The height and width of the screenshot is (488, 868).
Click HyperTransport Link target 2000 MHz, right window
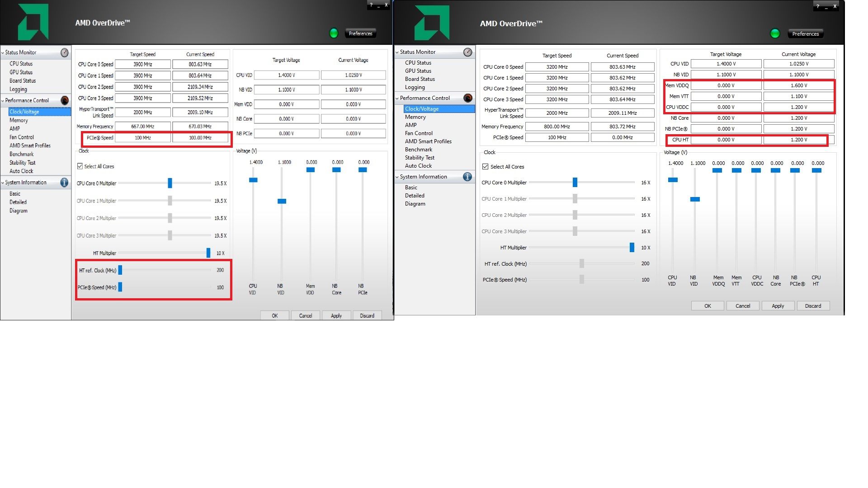tap(557, 113)
